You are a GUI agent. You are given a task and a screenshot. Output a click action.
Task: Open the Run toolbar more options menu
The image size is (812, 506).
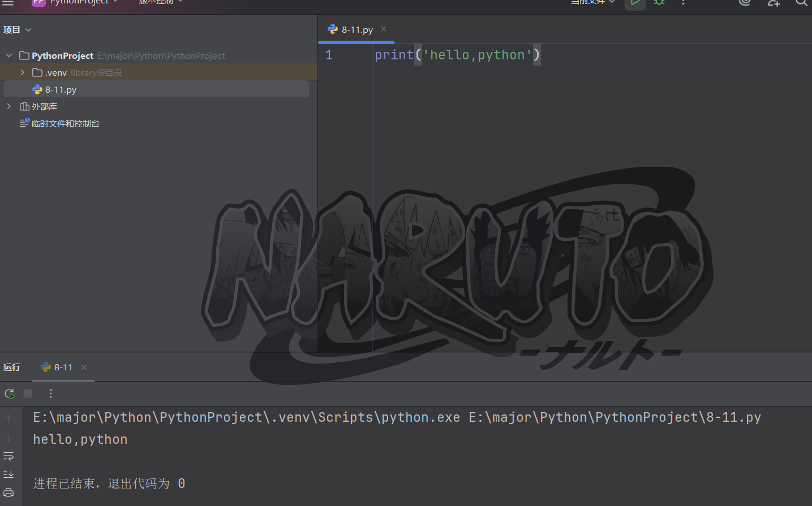(51, 393)
